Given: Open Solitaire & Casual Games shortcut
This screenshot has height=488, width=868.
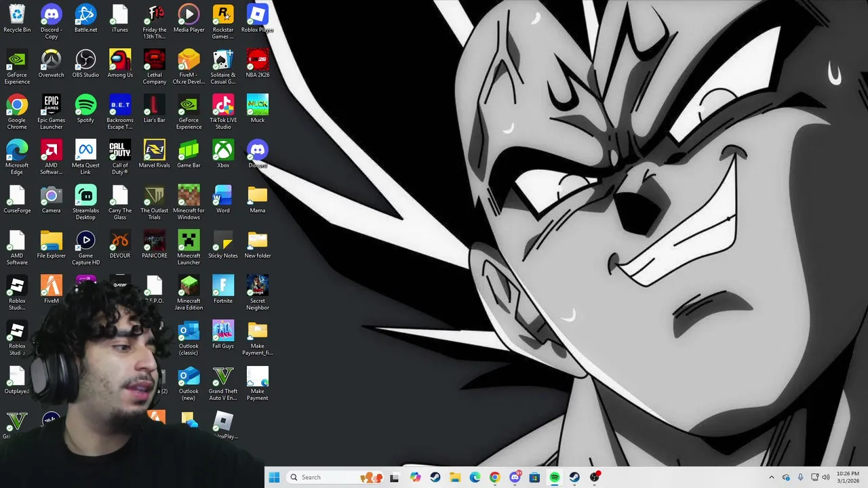Looking at the screenshot, I should [x=223, y=67].
